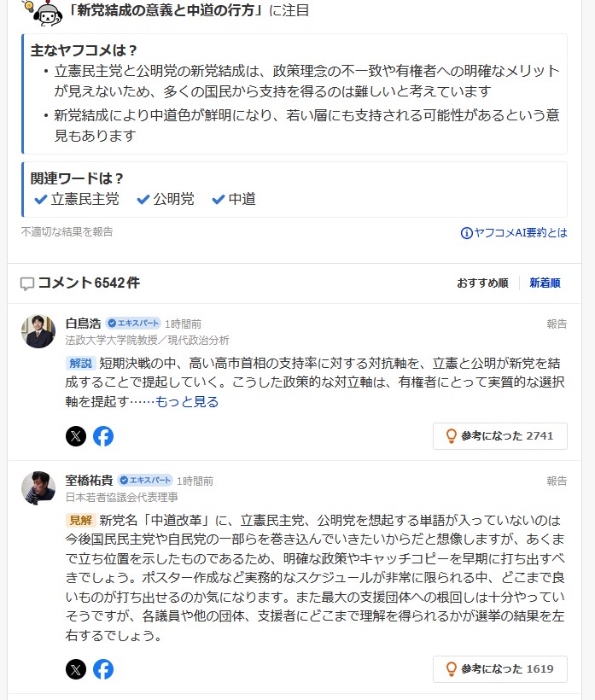This screenshot has width=595, height=700.
Task: Select the 公明党 related keyword
Action: click(x=165, y=199)
